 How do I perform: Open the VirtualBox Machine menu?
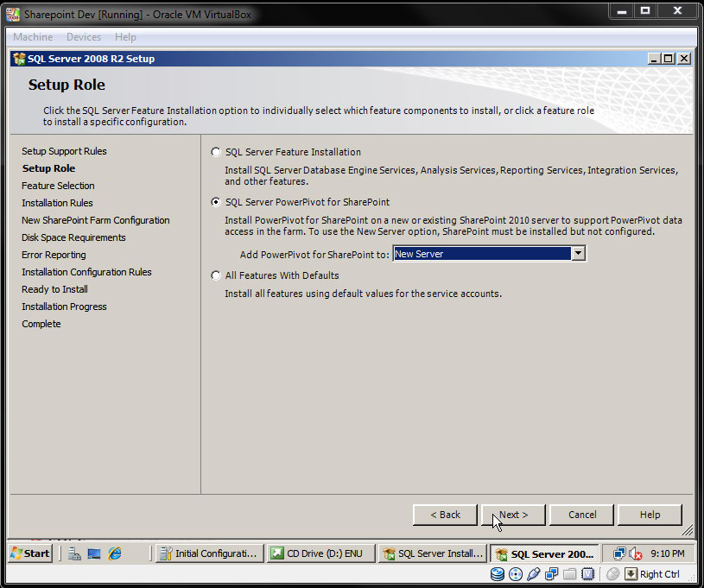click(33, 37)
